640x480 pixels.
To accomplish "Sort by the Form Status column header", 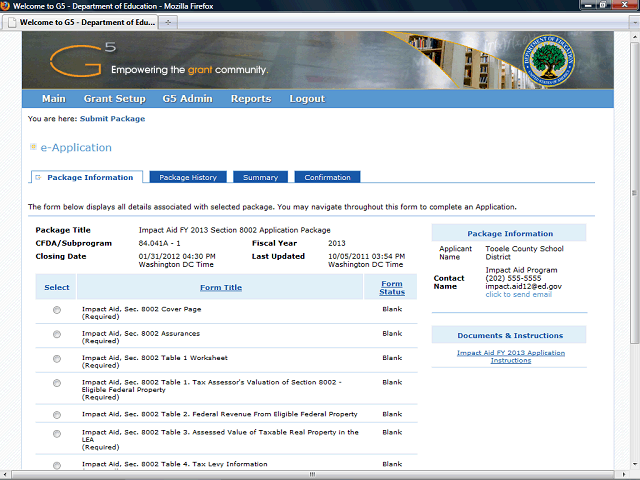I will point(392,287).
